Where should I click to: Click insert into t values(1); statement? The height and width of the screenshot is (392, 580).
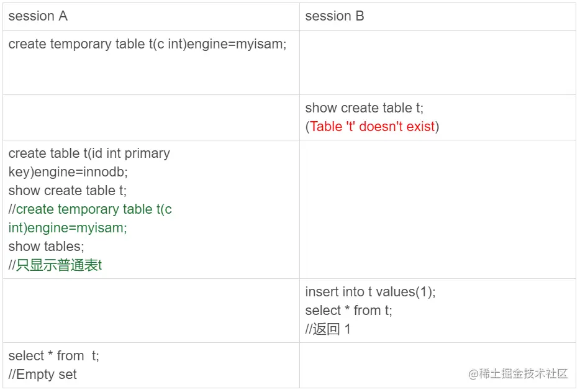pyautogui.click(x=370, y=292)
